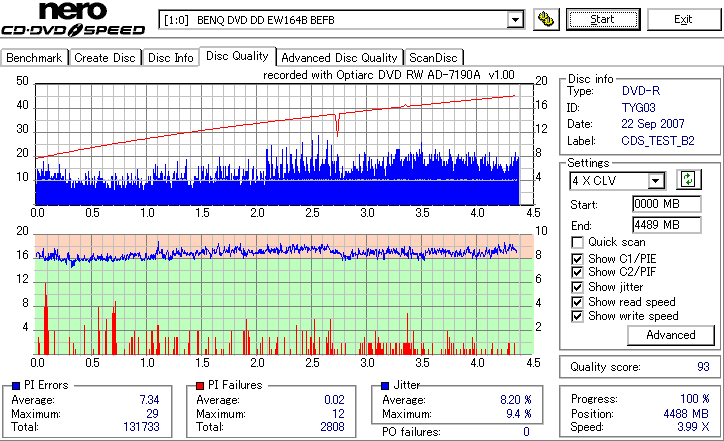Screen dimensions: 724x441
Task: Click the blue Jitter legend square
Action: coord(385,386)
